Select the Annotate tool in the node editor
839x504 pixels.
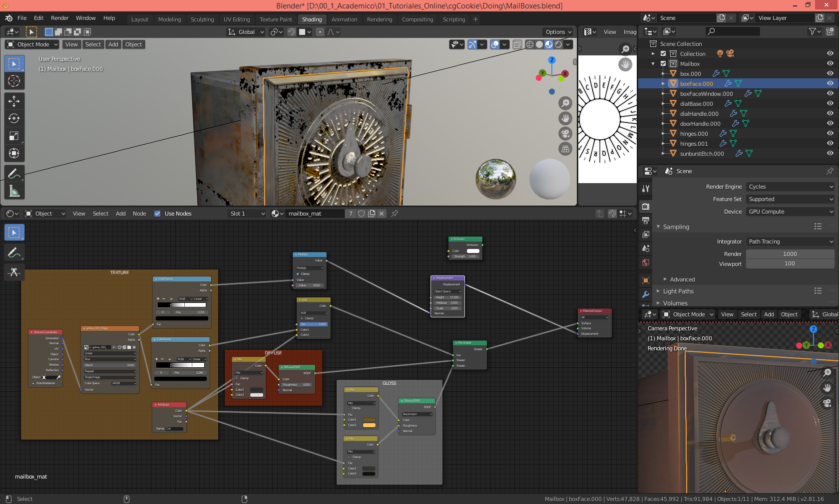pos(14,253)
